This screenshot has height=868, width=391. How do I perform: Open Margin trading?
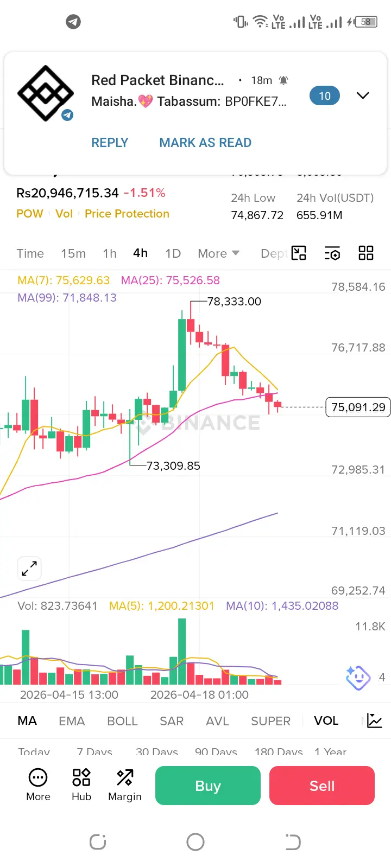[x=125, y=785]
